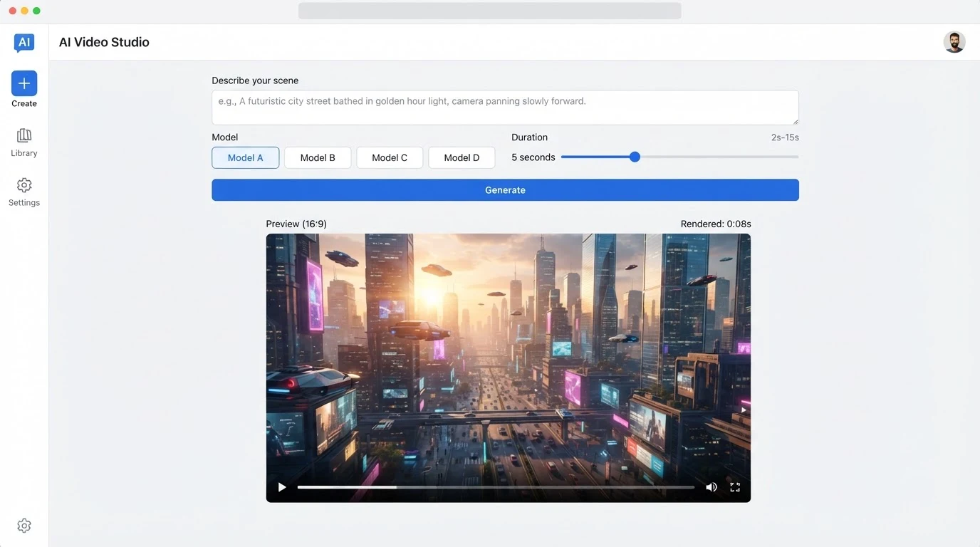Screen dimensions: 980x547
Task: Click the video progress bar
Action: pyautogui.click(x=496, y=487)
